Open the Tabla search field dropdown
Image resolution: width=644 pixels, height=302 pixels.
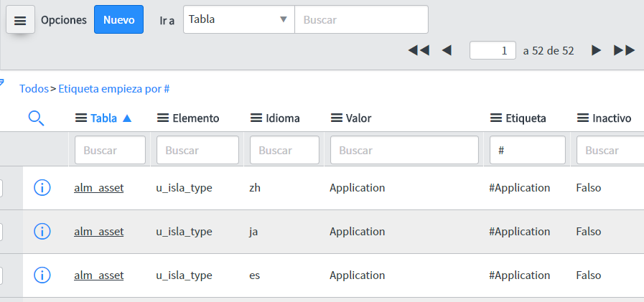point(238,19)
